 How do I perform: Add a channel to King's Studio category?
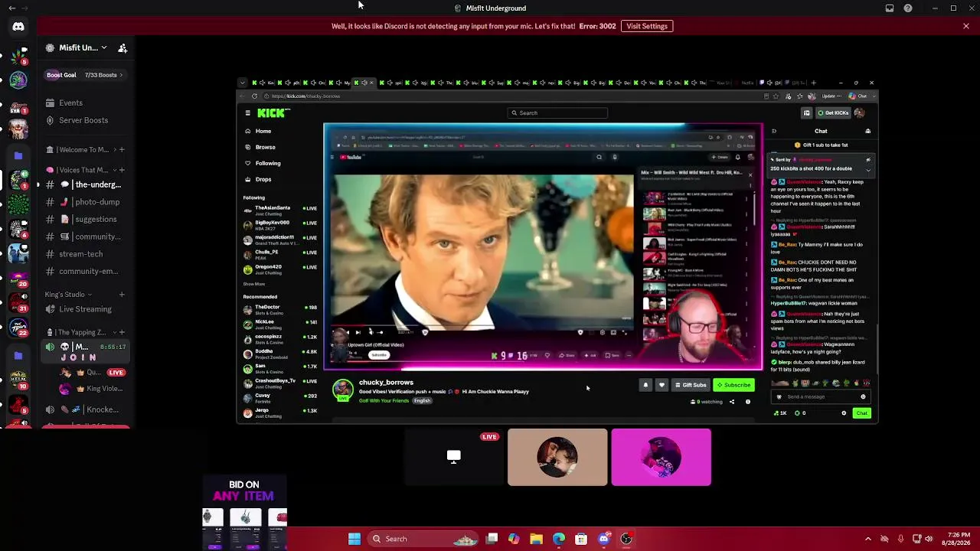click(x=122, y=295)
